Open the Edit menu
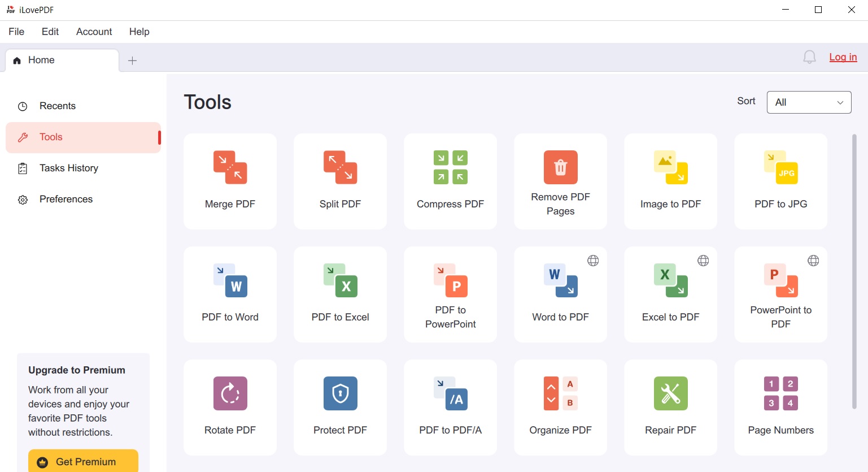The image size is (868, 472). (50, 32)
